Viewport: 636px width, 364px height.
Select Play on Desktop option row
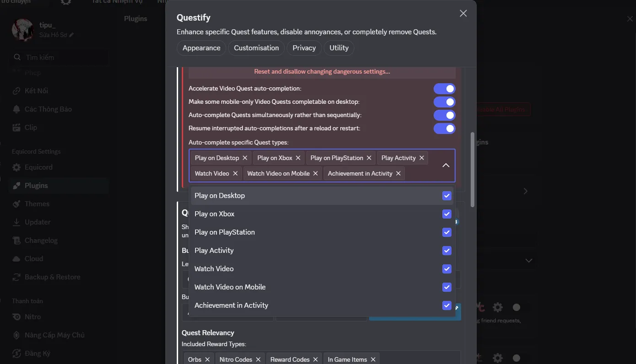click(x=322, y=196)
